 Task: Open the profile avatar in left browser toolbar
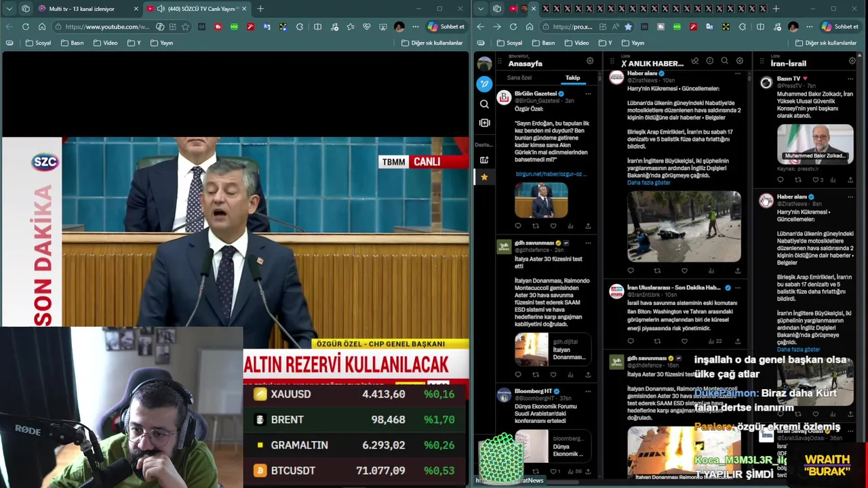click(x=399, y=26)
